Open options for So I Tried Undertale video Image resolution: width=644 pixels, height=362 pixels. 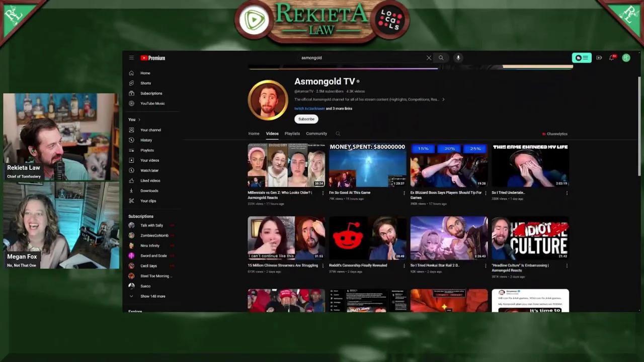pos(567,193)
